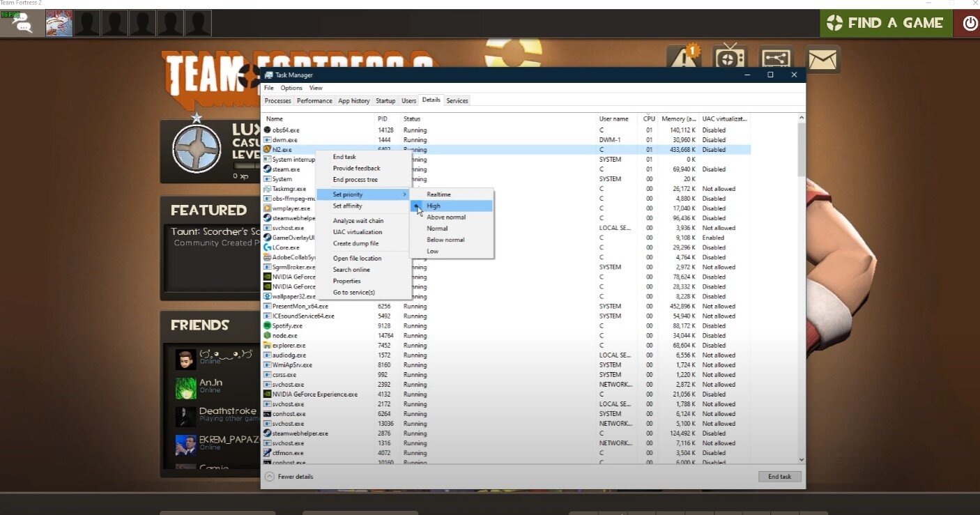Choose End process tree from context menu
The height and width of the screenshot is (515, 980).
click(x=355, y=180)
